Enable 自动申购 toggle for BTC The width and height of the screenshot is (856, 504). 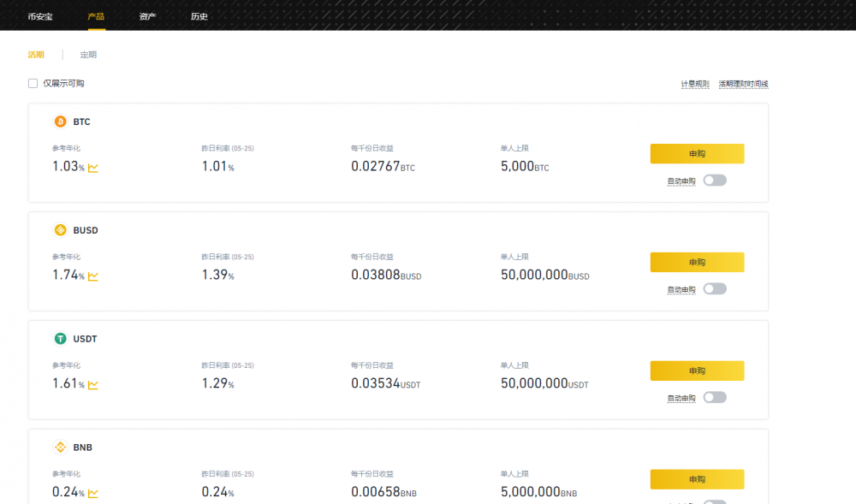click(714, 181)
